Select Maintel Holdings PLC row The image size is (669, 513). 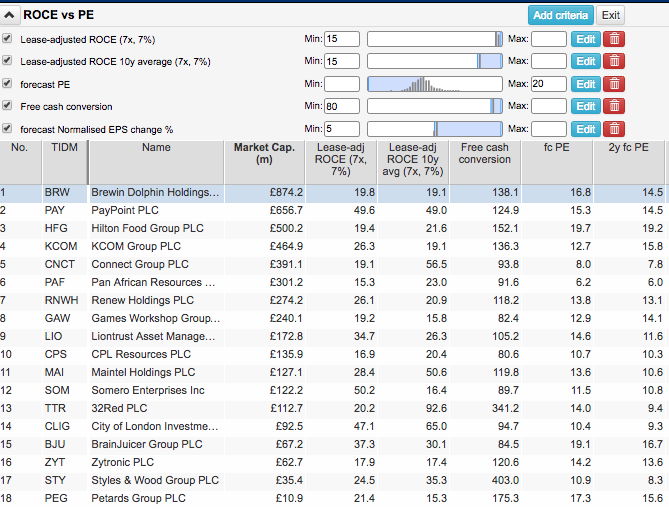pyautogui.click(x=332, y=373)
